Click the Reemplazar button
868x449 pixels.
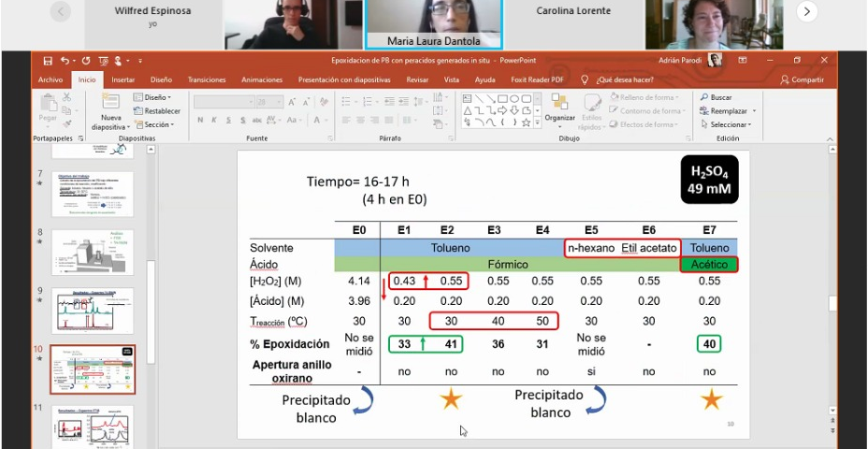[x=724, y=110]
